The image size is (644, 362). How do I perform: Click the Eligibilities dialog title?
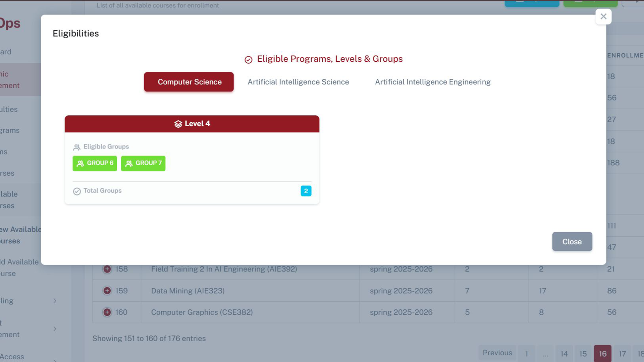pyautogui.click(x=76, y=34)
